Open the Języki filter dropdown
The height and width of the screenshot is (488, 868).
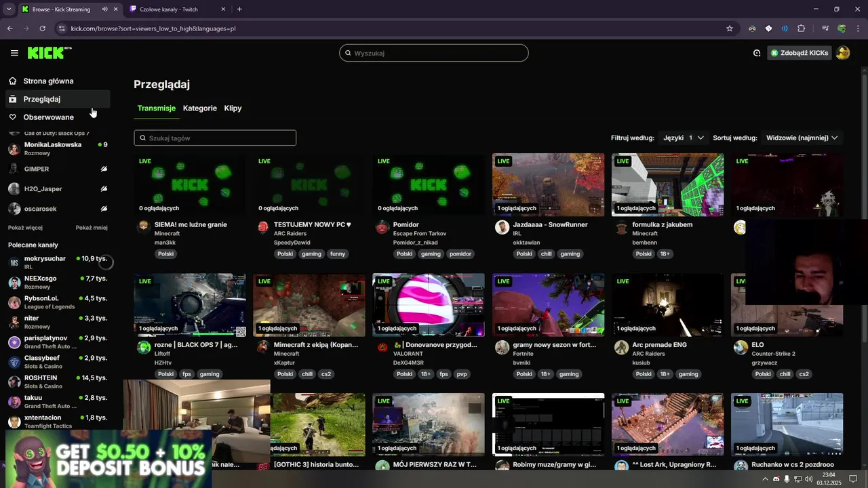(683, 138)
